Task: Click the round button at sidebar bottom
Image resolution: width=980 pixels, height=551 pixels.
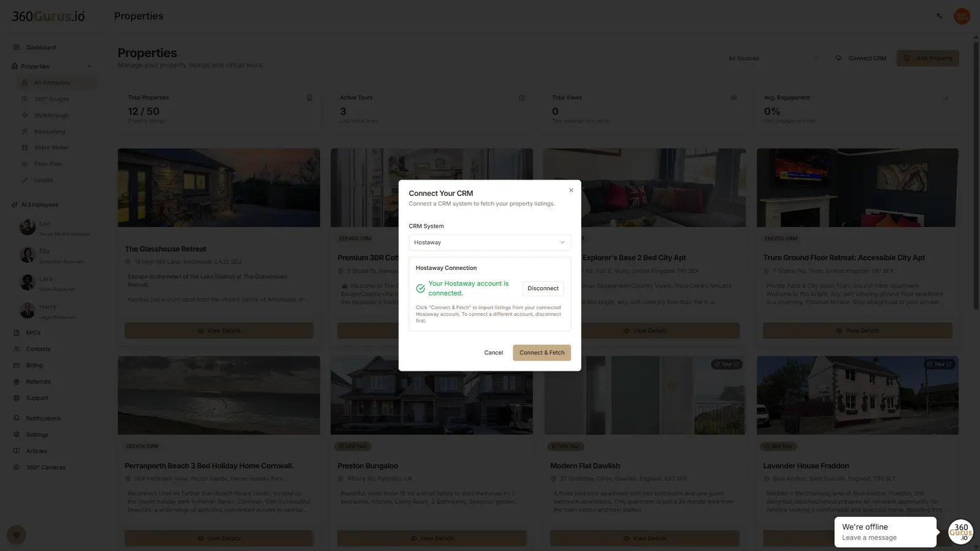Action: [x=17, y=534]
